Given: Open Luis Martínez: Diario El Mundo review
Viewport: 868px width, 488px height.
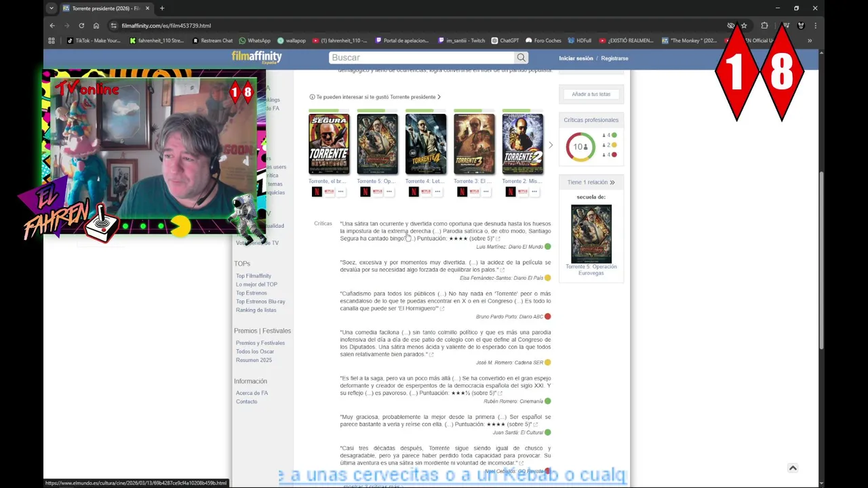Looking at the screenshot, I should click(x=509, y=247).
